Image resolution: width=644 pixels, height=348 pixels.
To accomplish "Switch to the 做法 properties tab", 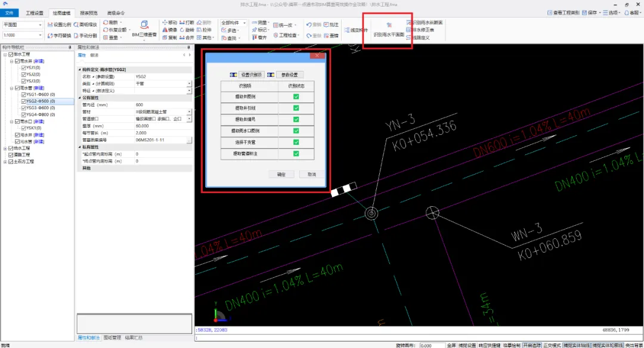I will pyautogui.click(x=94, y=55).
